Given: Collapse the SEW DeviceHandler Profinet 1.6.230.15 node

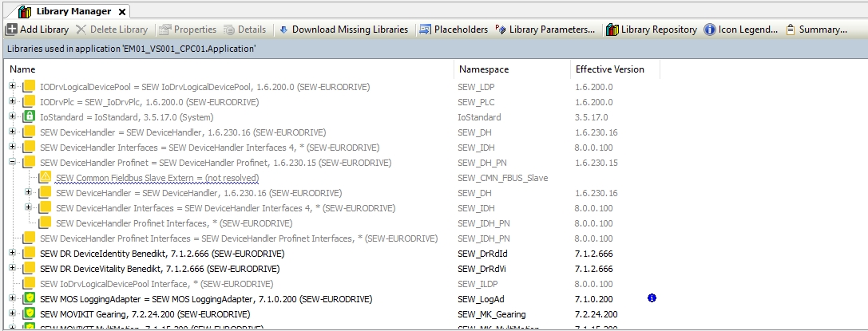Looking at the screenshot, I should click(12, 162).
